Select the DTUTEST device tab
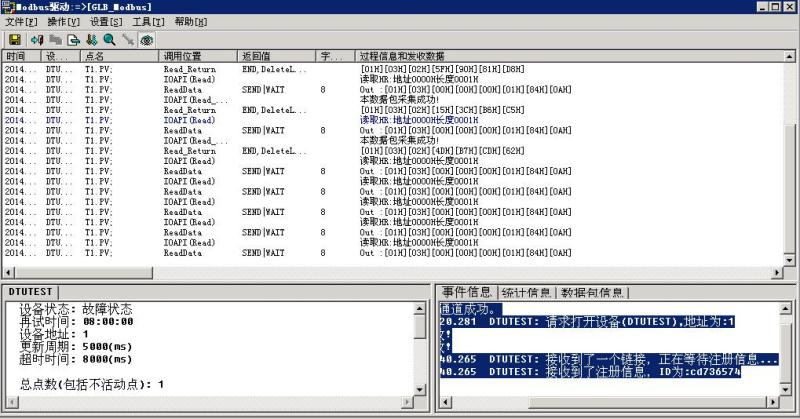The width and height of the screenshot is (800, 419). (30, 291)
